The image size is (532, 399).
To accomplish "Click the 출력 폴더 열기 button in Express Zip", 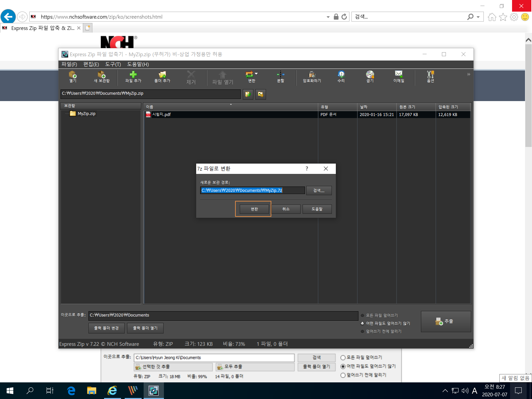I will click(x=145, y=328).
